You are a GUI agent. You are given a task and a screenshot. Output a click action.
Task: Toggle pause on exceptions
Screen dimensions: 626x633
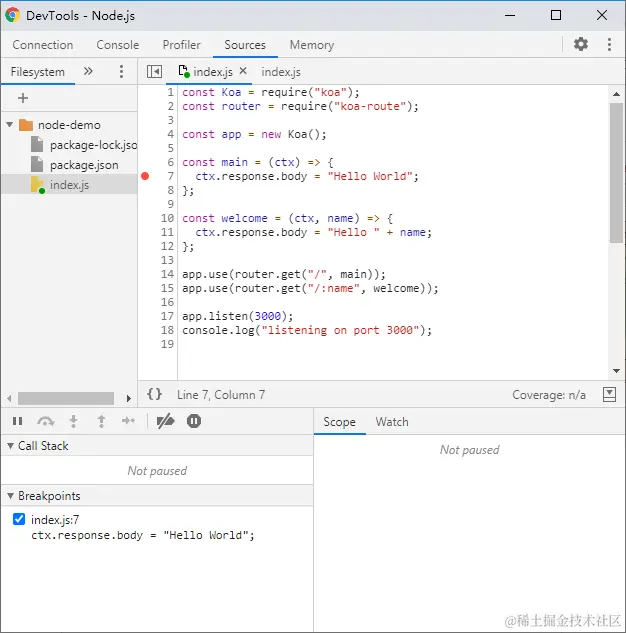click(194, 421)
